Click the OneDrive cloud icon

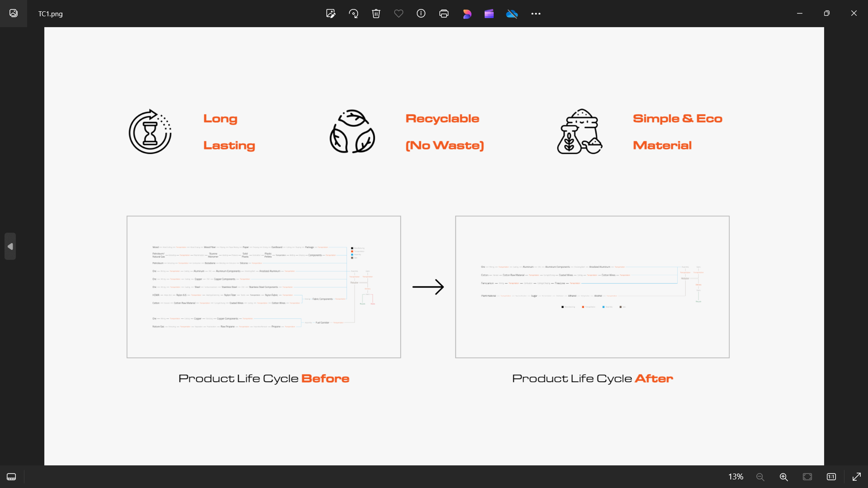coord(512,14)
